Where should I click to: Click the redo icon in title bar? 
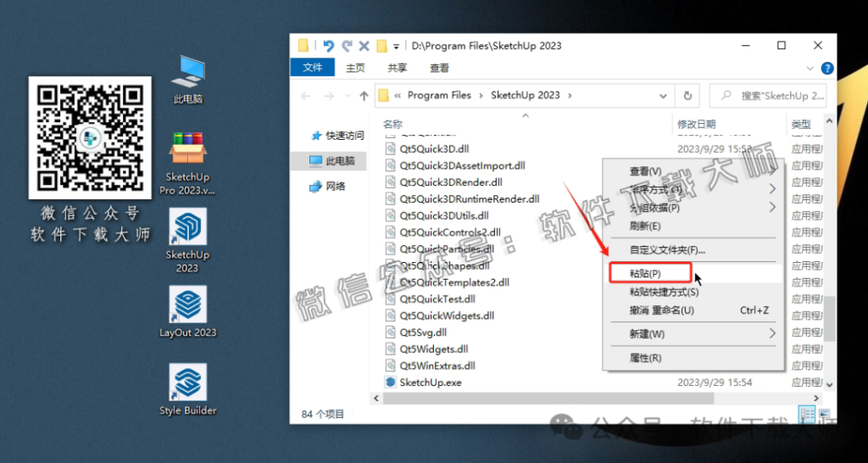click(x=347, y=46)
